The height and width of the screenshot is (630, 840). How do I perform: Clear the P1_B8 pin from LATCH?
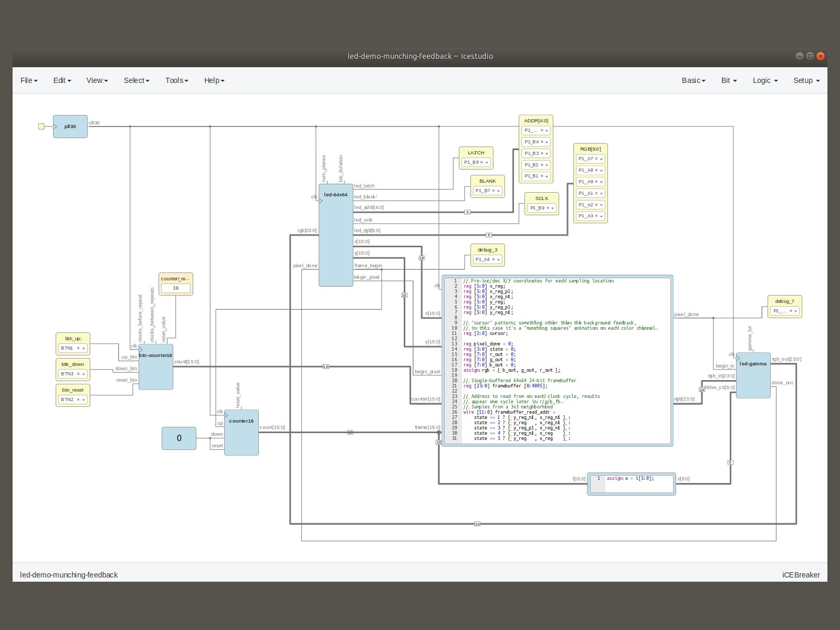481,163
